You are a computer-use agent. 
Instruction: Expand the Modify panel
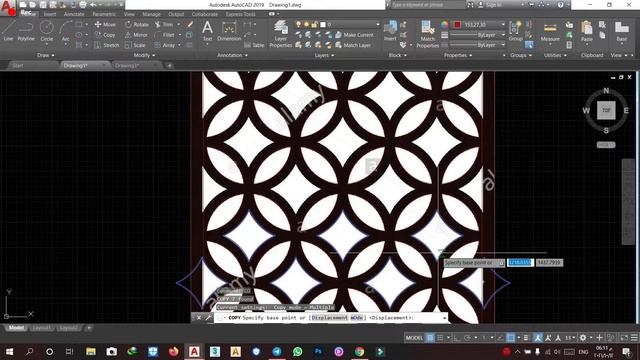144,55
